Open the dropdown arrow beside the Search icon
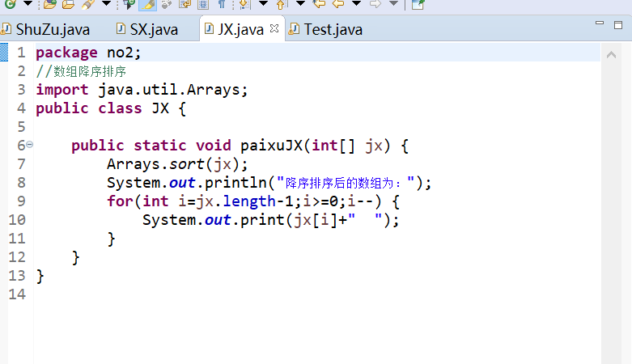The width and height of the screenshot is (632, 364). coord(106,3)
